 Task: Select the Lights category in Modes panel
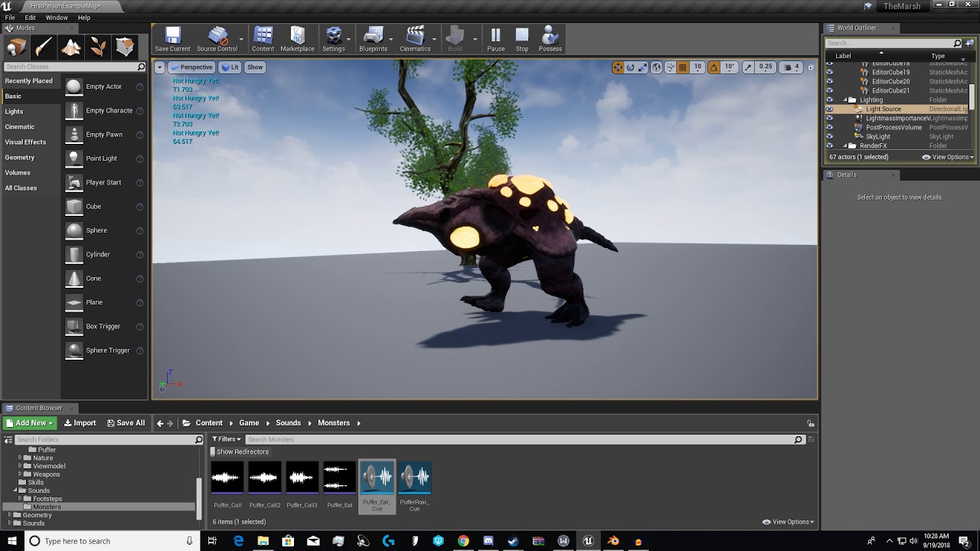[30, 112]
